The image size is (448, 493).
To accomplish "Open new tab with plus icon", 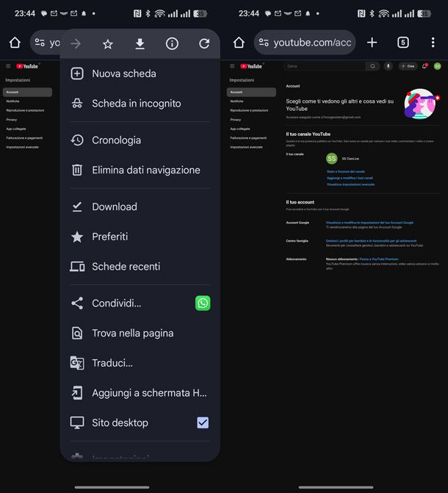I will pos(372,43).
